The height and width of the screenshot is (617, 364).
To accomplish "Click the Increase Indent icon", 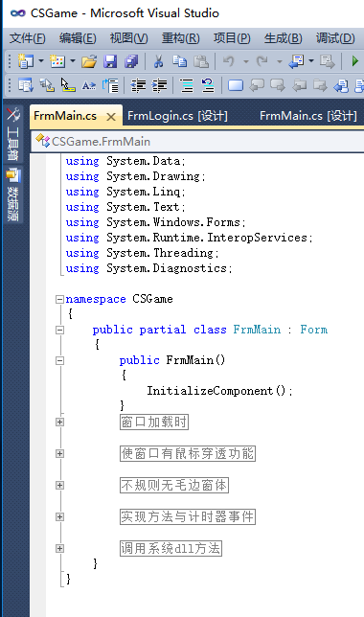I will click(159, 85).
